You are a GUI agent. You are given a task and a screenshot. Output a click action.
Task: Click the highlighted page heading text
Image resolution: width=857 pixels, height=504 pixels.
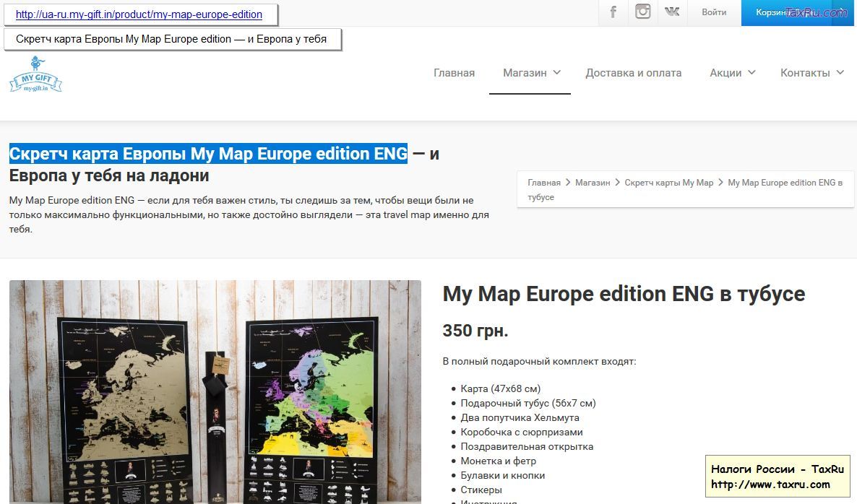[x=208, y=154]
